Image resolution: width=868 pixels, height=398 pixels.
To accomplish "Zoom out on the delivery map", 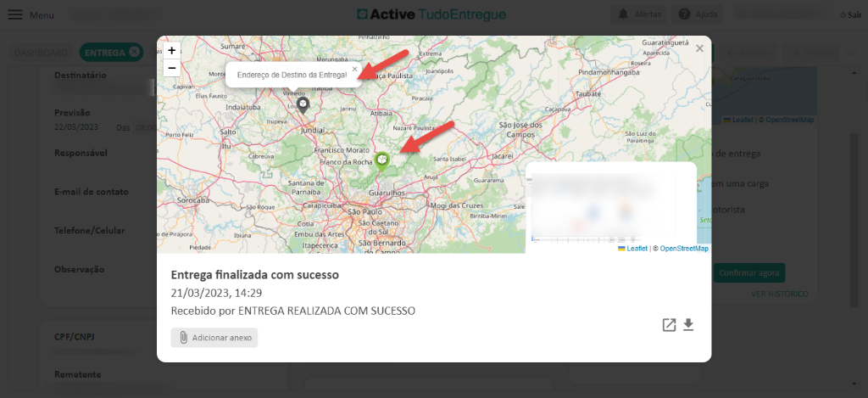I will tap(171, 68).
